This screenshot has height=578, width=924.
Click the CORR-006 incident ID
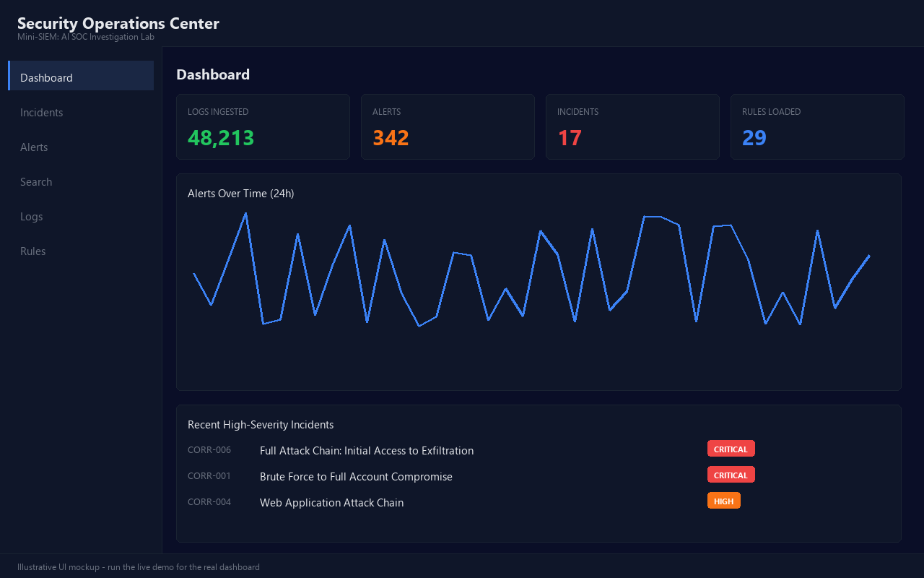coord(209,450)
